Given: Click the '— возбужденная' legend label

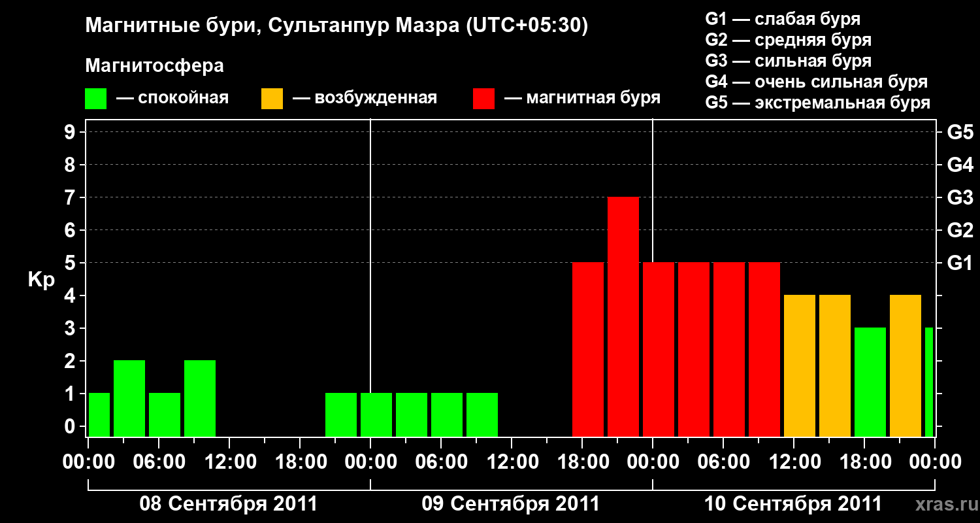Looking at the screenshot, I should (x=365, y=98).
